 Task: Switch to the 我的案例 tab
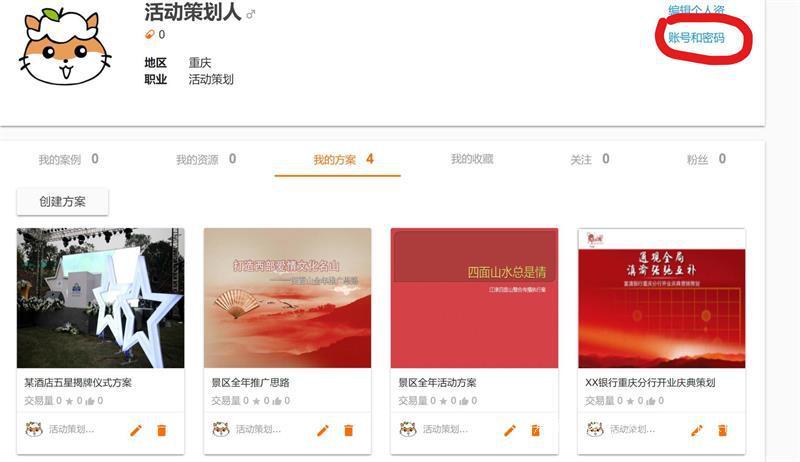click(x=68, y=160)
